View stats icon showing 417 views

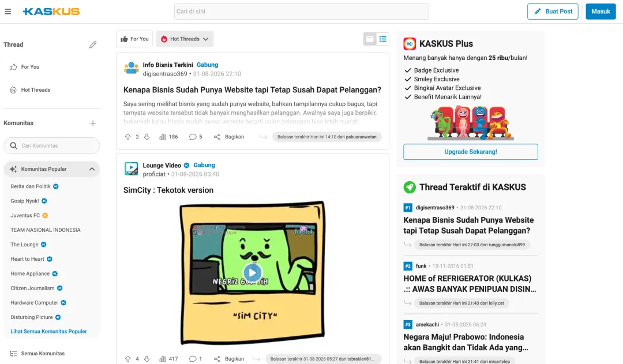[163, 359]
